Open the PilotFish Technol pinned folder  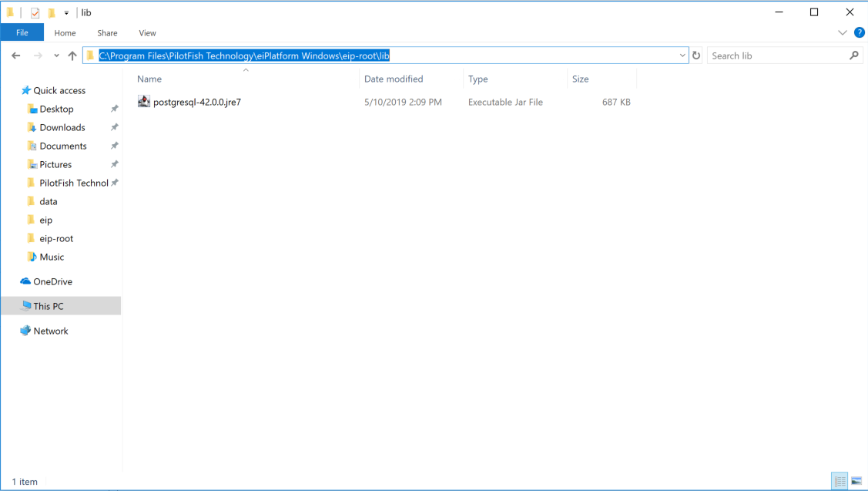click(74, 183)
